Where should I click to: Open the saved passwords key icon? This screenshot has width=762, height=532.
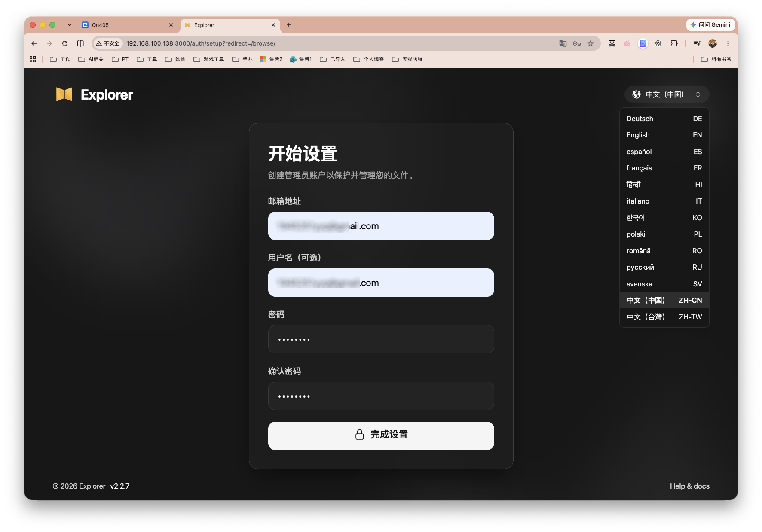click(577, 43)
